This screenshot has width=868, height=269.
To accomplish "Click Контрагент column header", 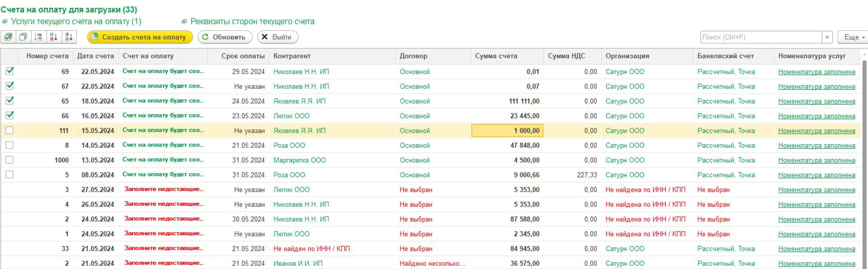I will click(x=292, y=56).
